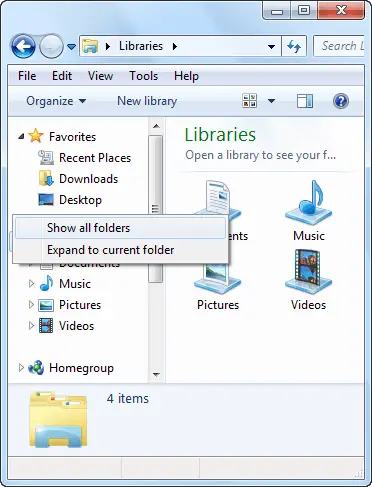The width and height of the screenshot is (372, 487).
Task: Minimize the Explorer window
Action: pos(277,11)
